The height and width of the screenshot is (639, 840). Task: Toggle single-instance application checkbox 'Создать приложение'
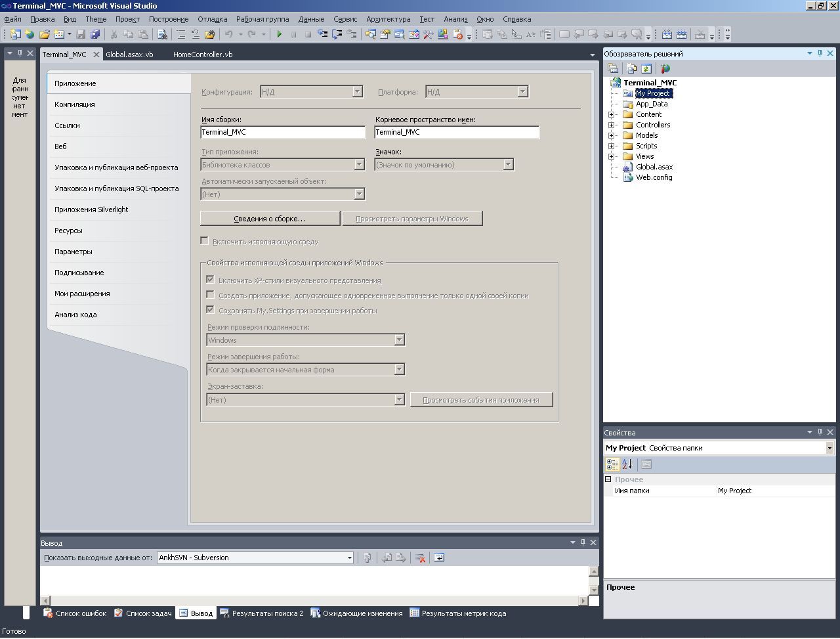pos(211,295)
